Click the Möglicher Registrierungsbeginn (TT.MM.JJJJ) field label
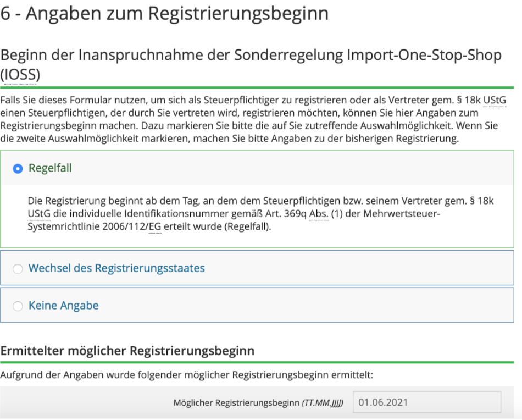Screen dimensions: 522x420 pos(258,402)
